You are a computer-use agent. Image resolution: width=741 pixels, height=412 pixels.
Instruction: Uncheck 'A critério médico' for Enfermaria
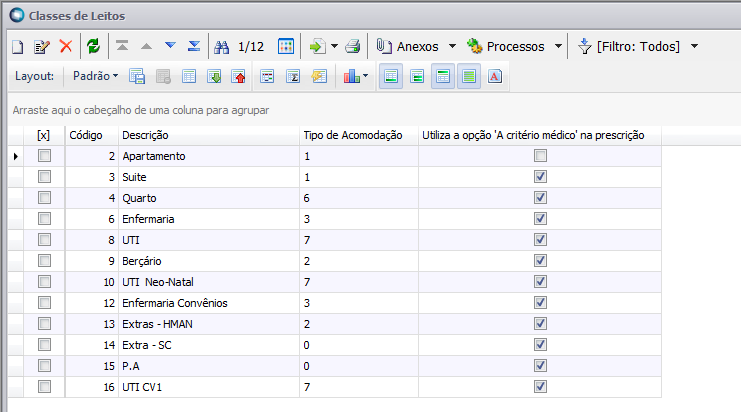coord(540,219)
